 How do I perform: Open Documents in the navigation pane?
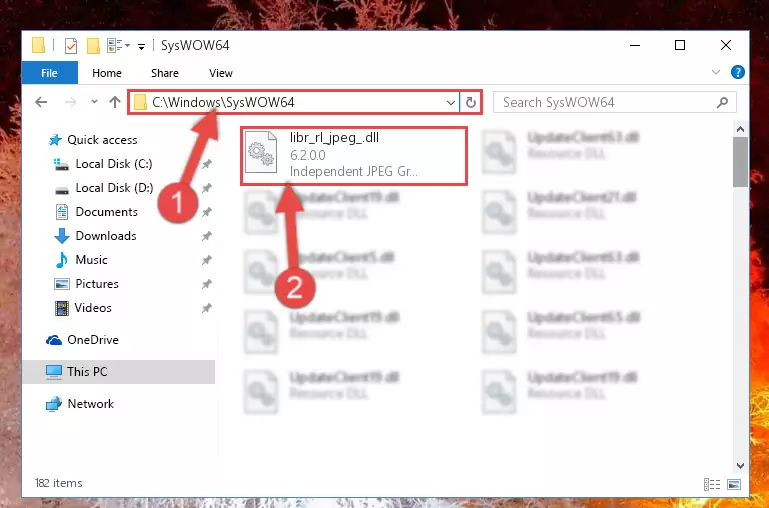106,212
